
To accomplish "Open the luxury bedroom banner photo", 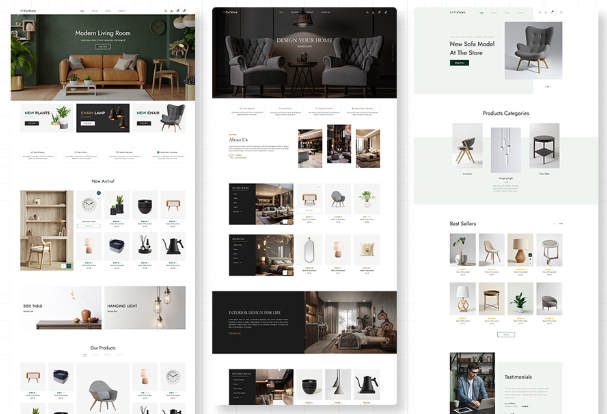I will pyautogui.click(x=350, y=322).
